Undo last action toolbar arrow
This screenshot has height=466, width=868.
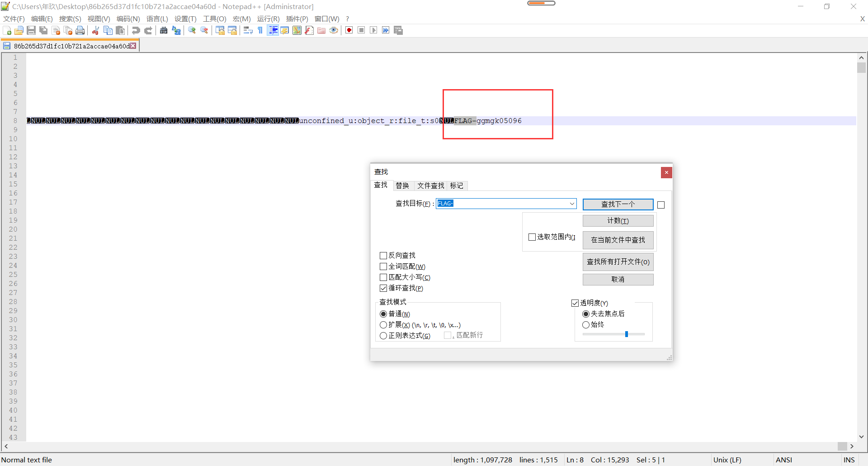point(136,30)
